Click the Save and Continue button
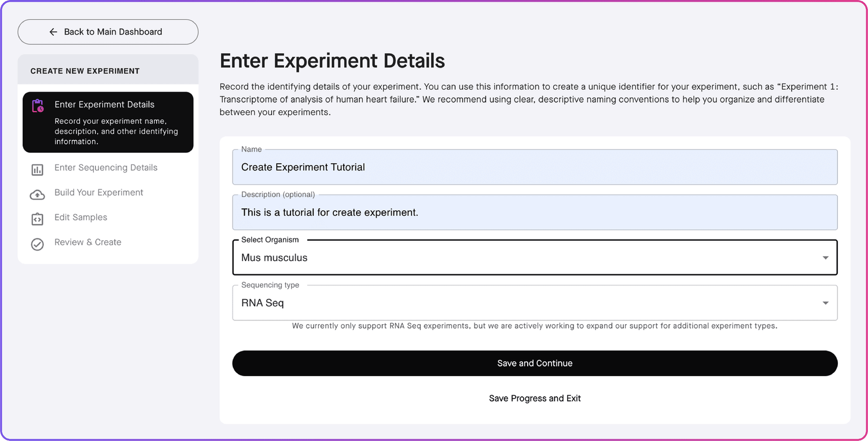868x441 pixels. pos(534,363)
